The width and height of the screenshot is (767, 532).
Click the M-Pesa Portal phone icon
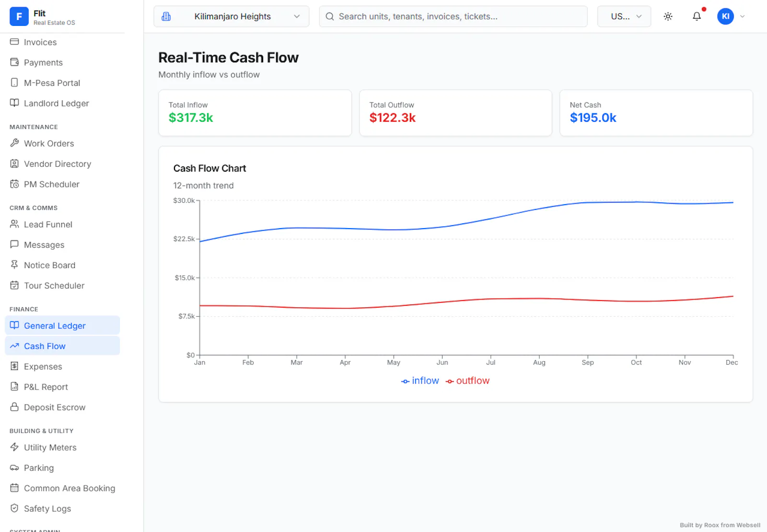point(14,82)
